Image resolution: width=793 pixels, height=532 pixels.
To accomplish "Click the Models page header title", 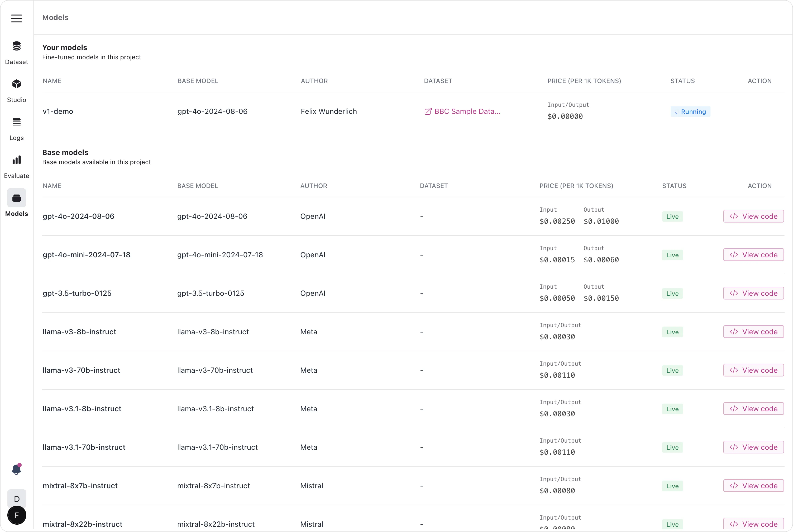I will tap(55, 18).
